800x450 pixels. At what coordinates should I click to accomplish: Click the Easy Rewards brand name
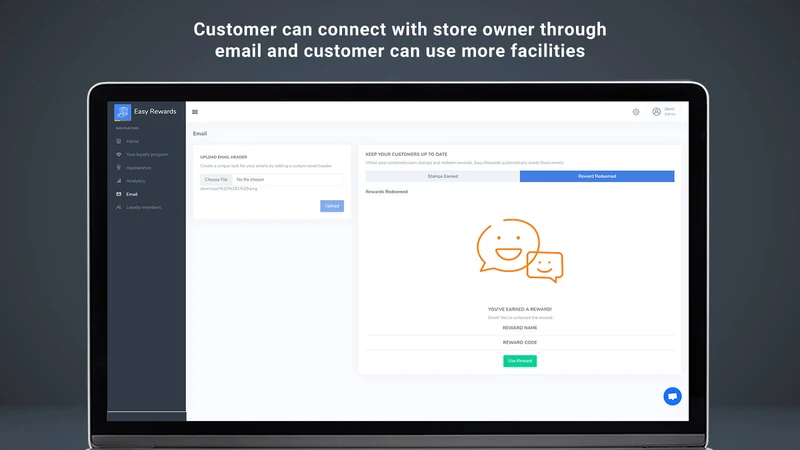155,112
